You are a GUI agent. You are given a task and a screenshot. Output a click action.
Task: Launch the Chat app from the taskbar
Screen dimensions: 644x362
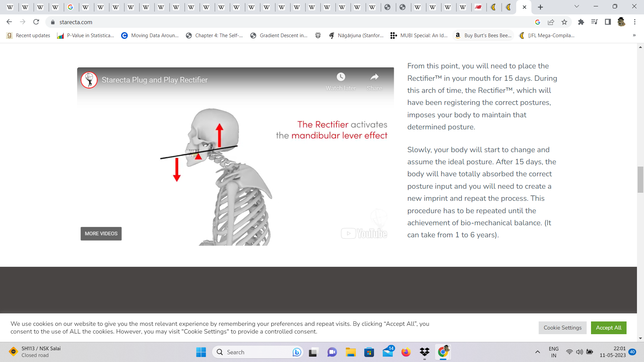tap(332, 352)
